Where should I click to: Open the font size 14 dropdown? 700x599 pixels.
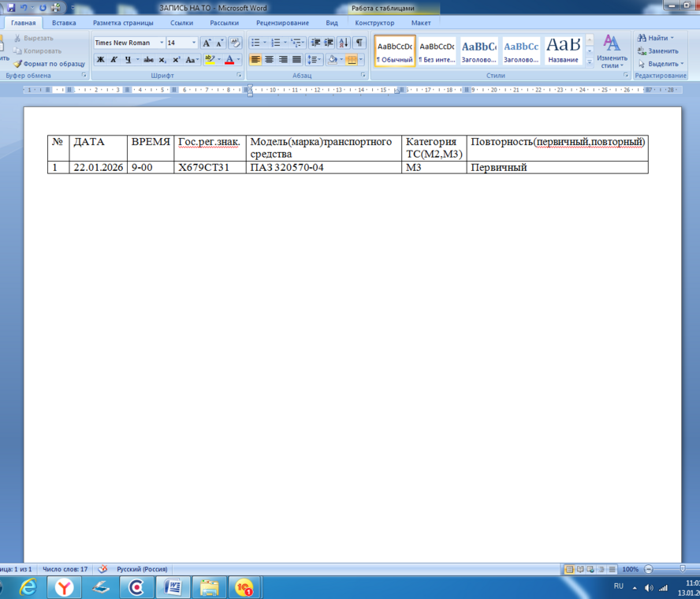click(x=194, y=43)
